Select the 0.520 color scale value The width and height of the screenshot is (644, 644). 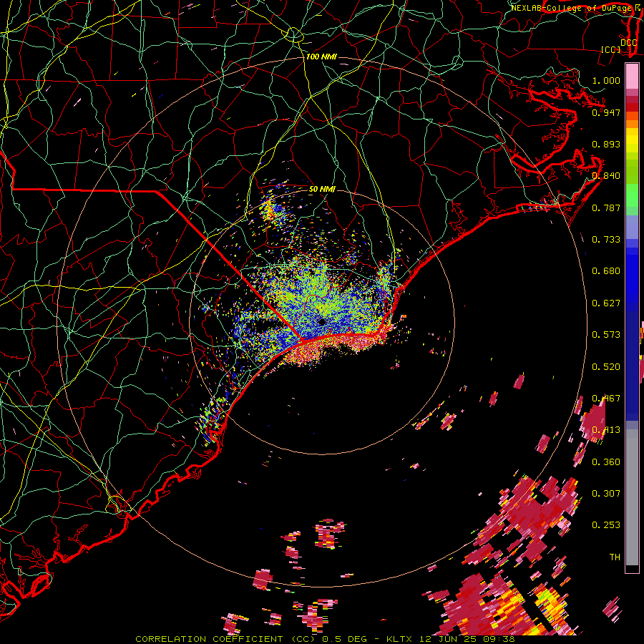[606, 367]
